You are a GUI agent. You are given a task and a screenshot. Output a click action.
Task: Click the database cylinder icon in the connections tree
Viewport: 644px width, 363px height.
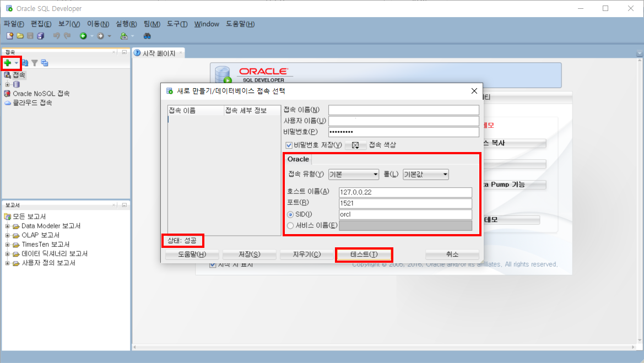pos(17,84)
